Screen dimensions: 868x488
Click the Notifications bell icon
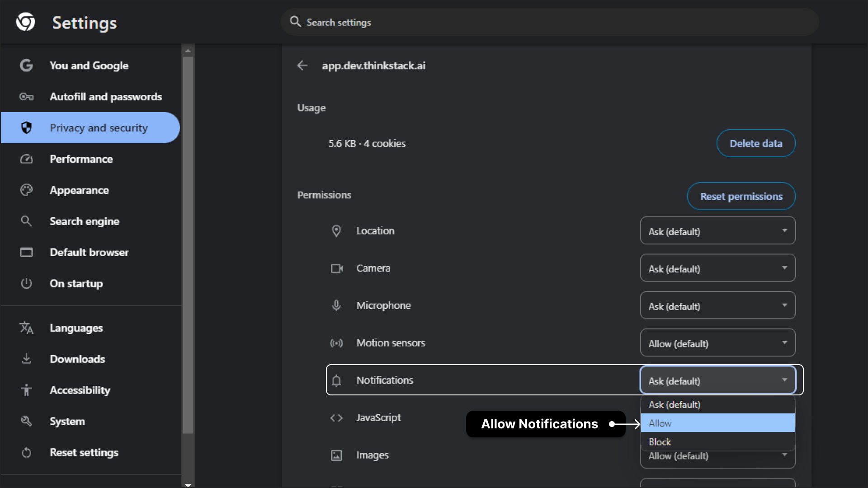(x=336, y=380)
